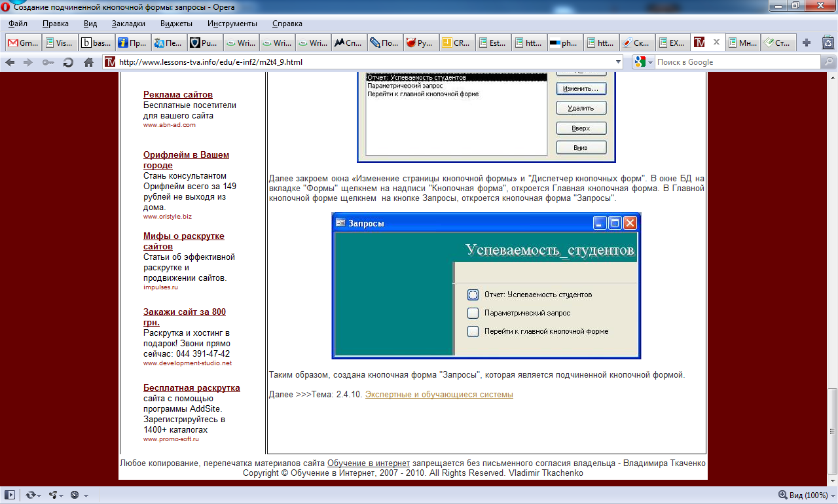The image size is (838, 504).
Task: Go forward with the forward arrow
Action: point(28,62)
